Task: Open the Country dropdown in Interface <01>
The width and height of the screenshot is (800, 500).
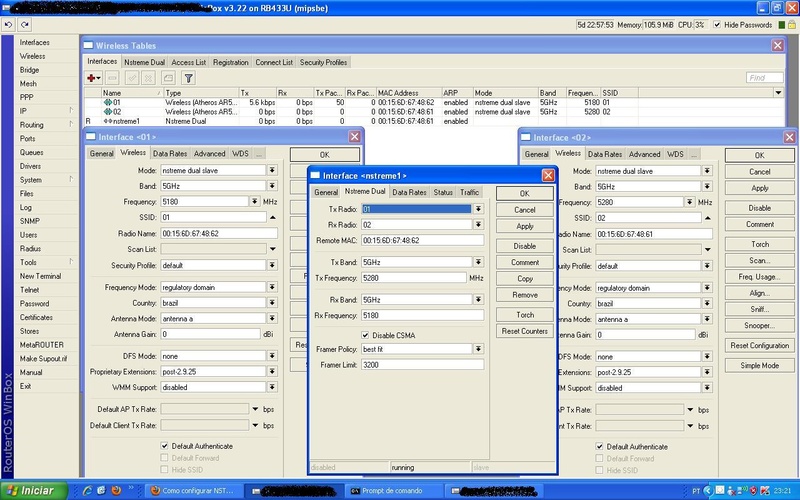Action: click(272, 303)
